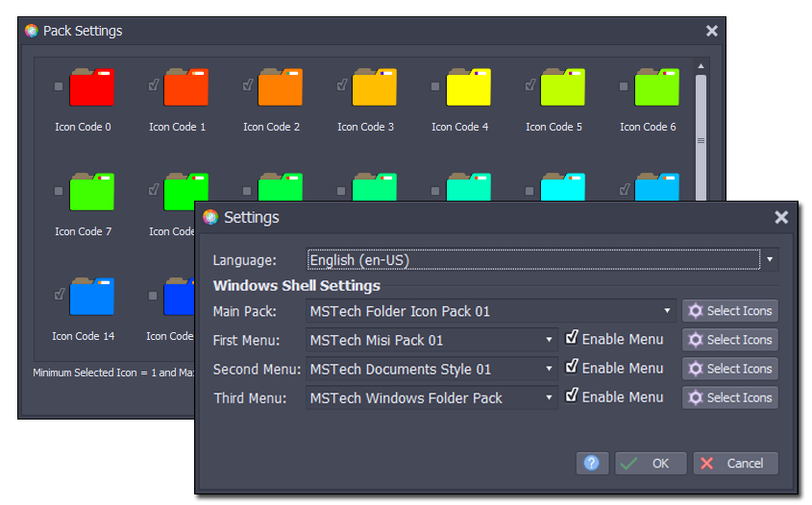Check the checkbox beside Icon Code 0
The image size is (812, 505).
tap(59, 86)
